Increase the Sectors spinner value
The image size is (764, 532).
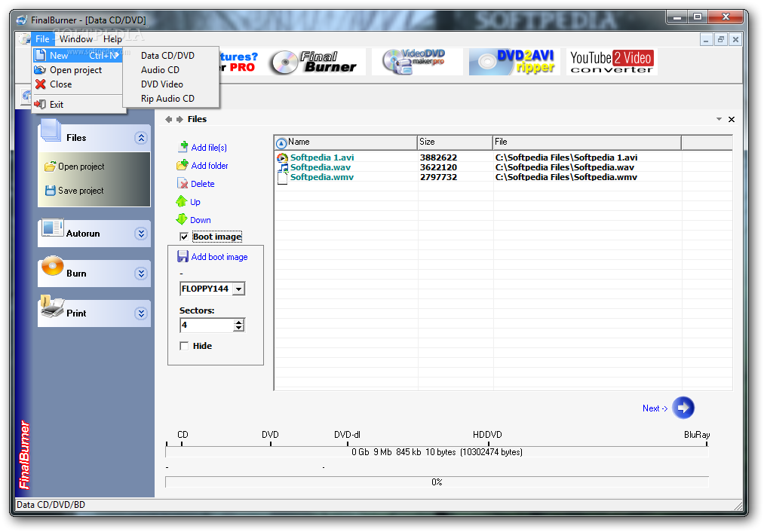tap(238, 323)
